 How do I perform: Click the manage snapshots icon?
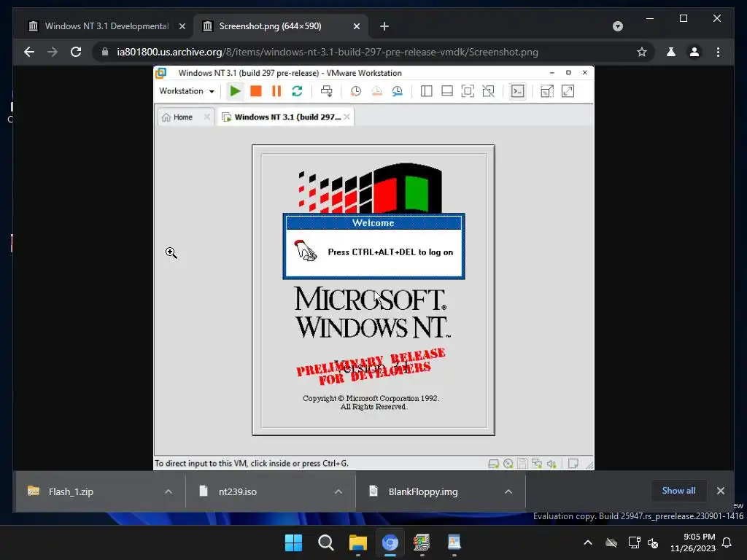(x=398, y=91)
